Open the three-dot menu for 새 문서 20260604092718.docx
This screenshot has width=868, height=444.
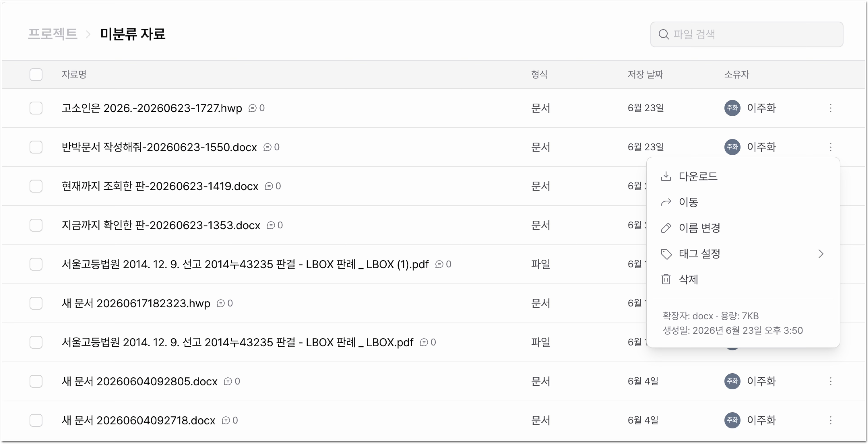(830, 420)
